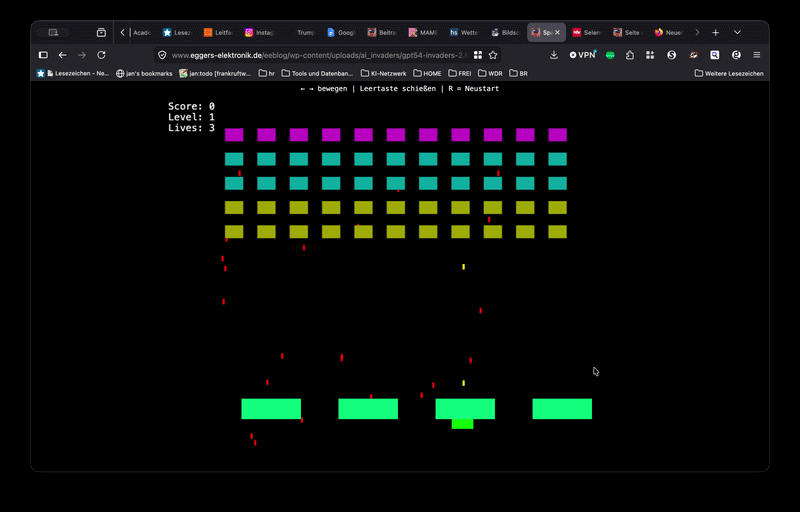Click the magnifier search extension icon
800x512 pixels.
pos(715,55)
